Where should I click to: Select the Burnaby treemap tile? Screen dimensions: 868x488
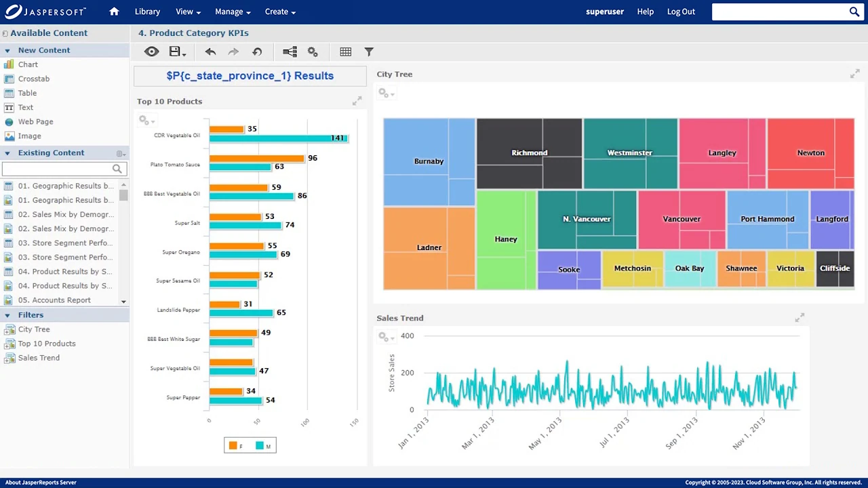[x=429, y=161]
